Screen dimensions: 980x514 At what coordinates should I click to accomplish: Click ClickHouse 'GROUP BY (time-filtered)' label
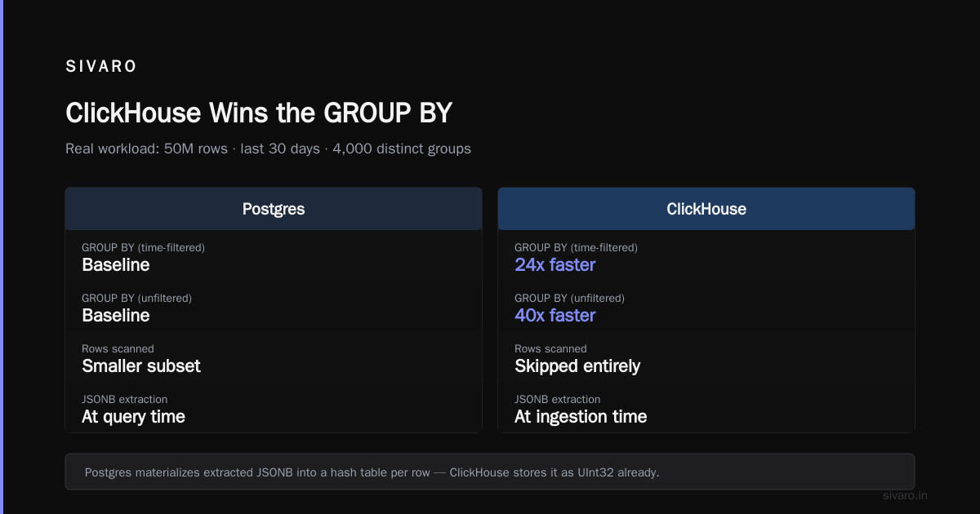[x=576, y=247]
